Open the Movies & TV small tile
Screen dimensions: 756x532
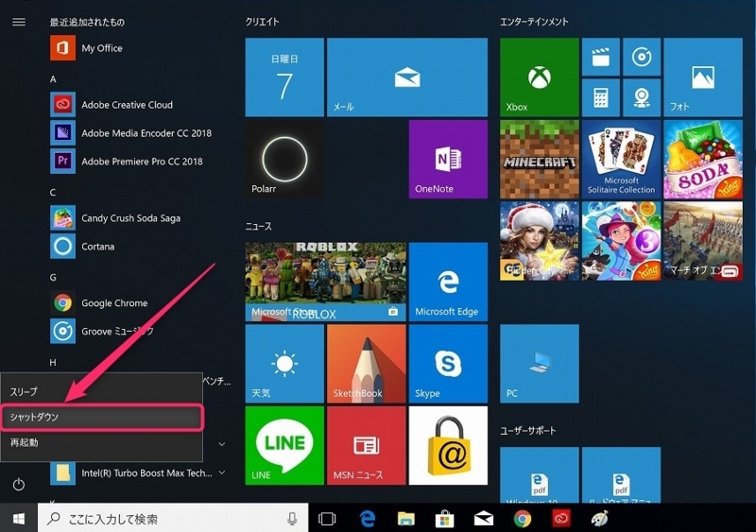pyautogui.click(x=601, y=57)
